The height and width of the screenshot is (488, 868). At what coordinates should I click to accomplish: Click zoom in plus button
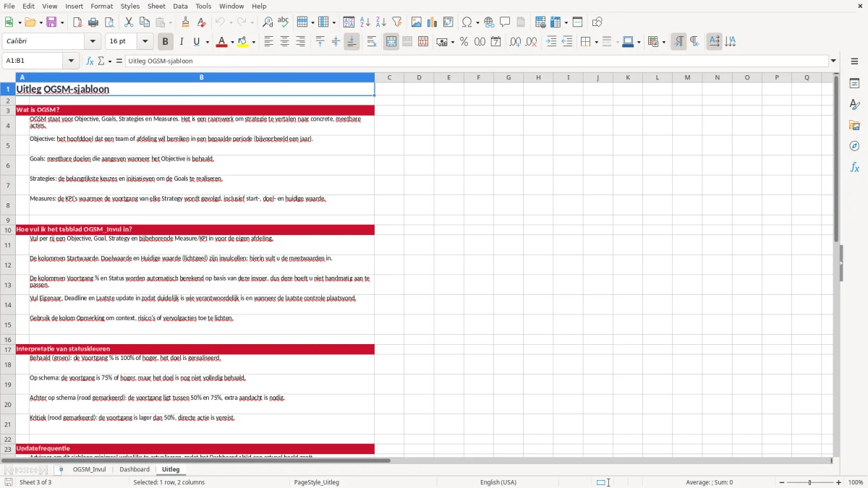point(839,482)
